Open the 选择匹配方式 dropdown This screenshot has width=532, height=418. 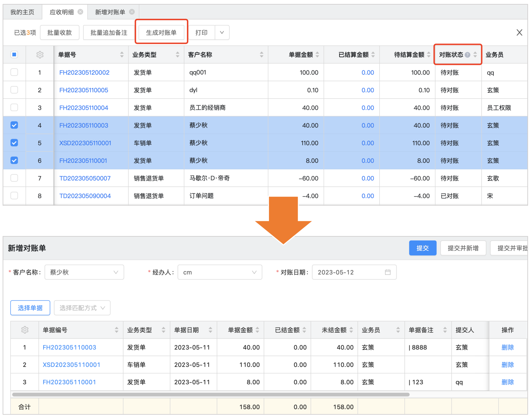82,308
